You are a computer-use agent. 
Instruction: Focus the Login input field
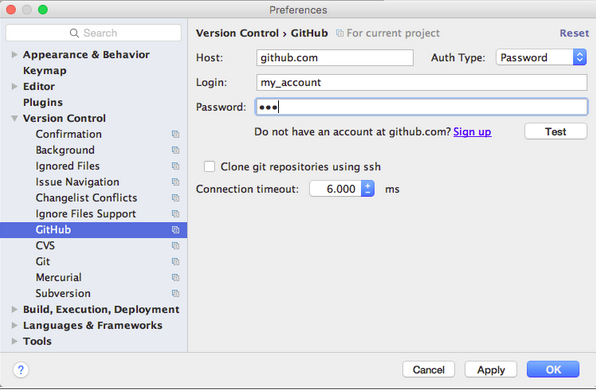pyautogui.click(x=422, y=82)
